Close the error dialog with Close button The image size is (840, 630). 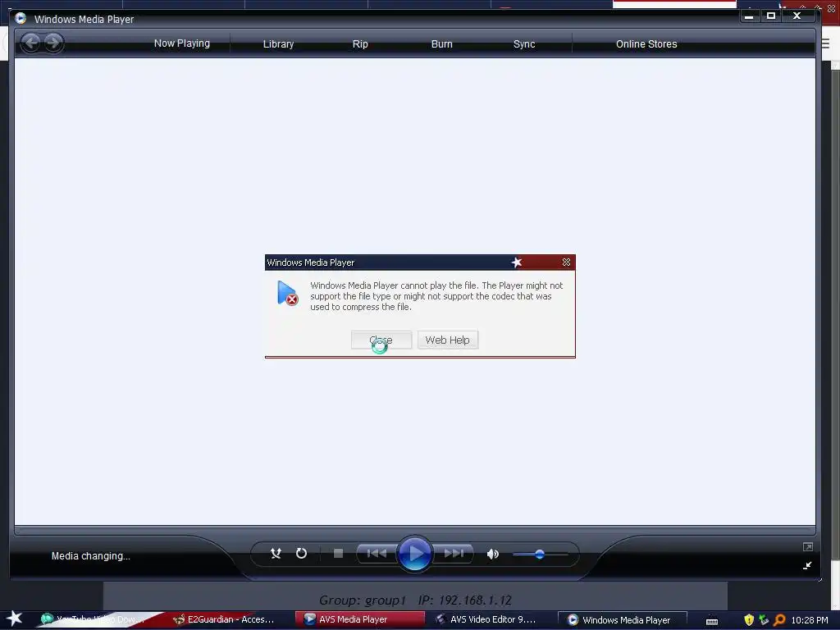pos(381,340)
